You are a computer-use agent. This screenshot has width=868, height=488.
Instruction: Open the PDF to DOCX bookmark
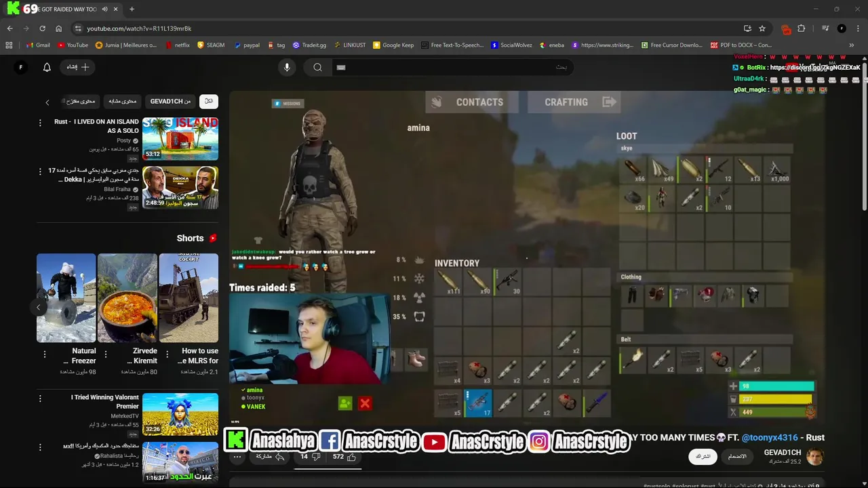tap(741, 45)
